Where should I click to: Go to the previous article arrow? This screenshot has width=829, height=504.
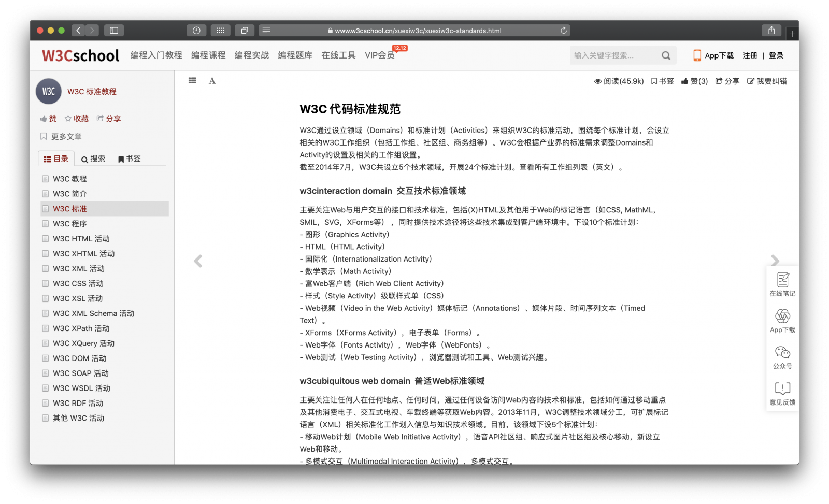point(198,261)
